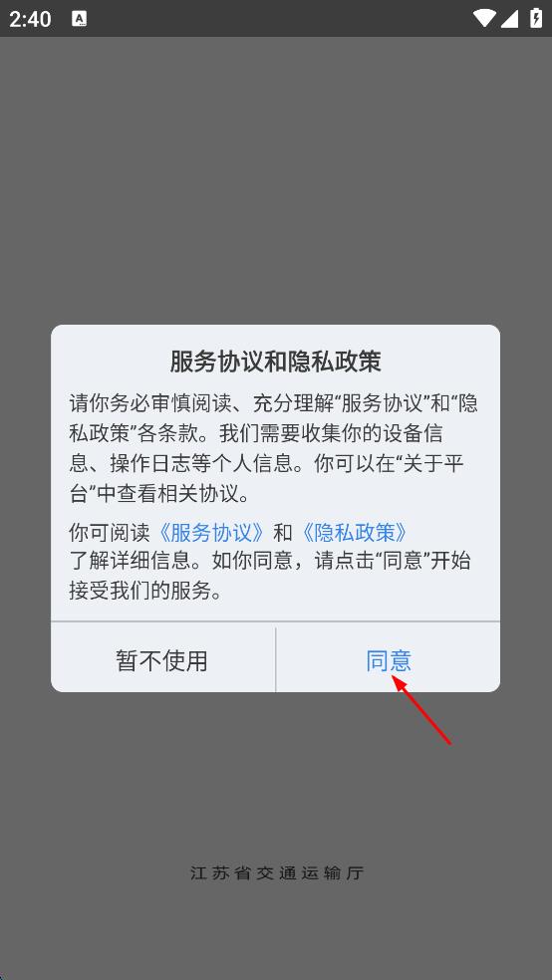Tap the footer text 江苏省交通运输厅

[x=277, y=873]
